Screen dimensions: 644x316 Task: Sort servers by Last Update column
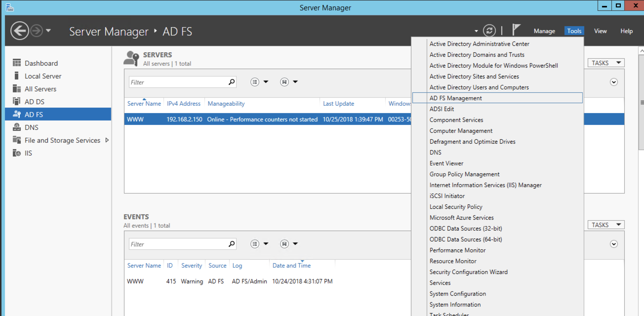pos(338,103)
